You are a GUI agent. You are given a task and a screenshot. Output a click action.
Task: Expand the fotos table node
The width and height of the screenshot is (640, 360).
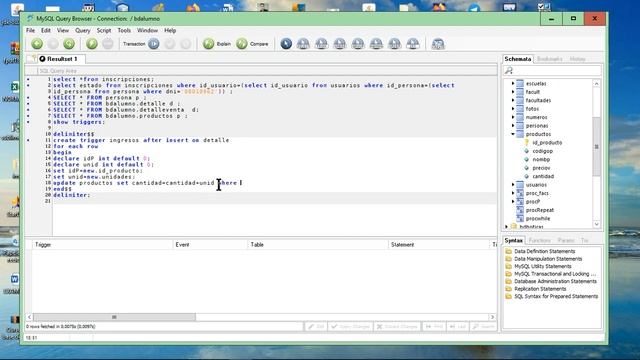point(513,109)
